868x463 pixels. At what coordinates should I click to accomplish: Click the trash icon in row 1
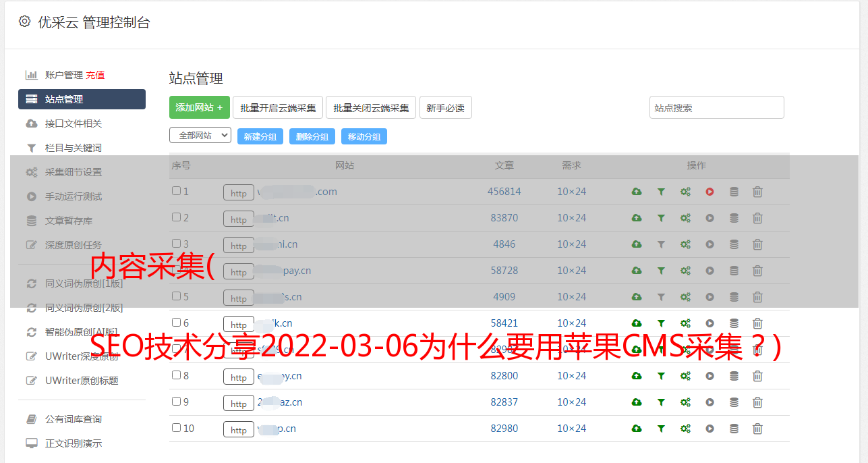point(757,192)
